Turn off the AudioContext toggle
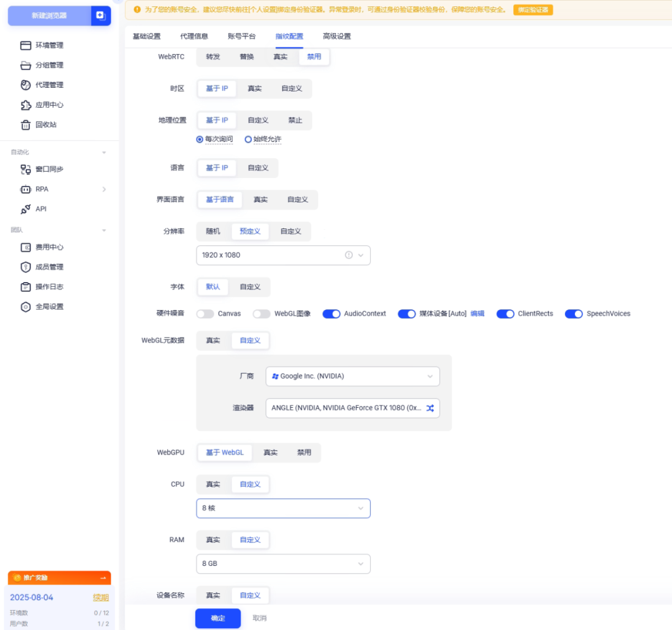 (331, 314)
